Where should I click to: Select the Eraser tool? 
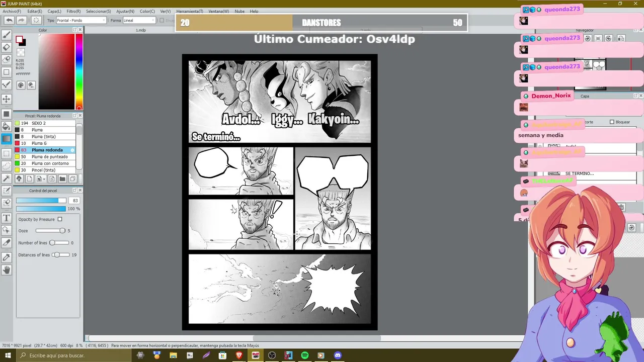[7, 47]
